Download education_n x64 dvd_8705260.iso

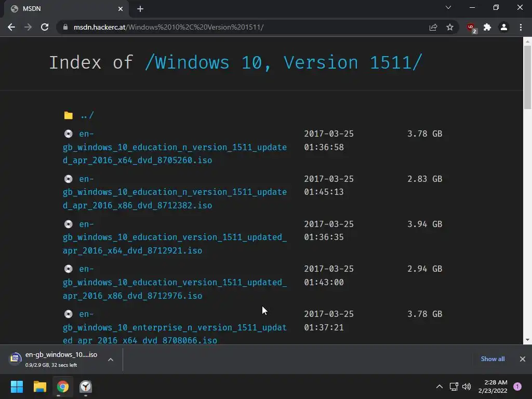coord(175,147)
